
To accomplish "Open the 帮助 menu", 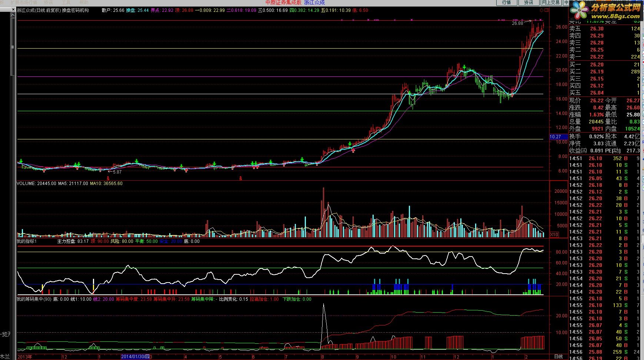I will (84, 2).
